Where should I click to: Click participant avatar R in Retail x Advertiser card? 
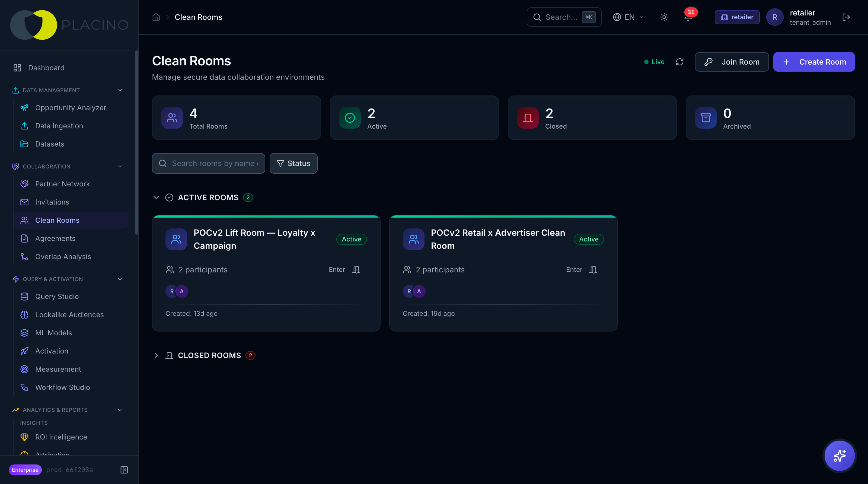[x=409, y=291]
